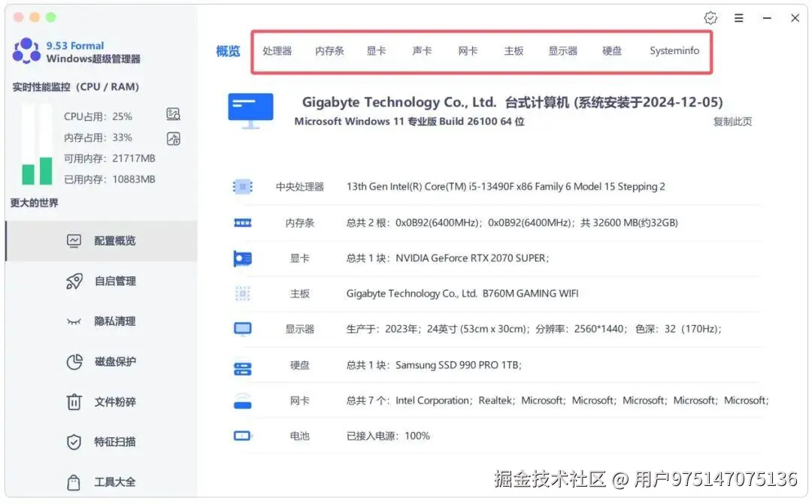The height and width of the screenshot is (504, 812).
Task: Click the pie chart icon beside 磁盘保护
Action: click(x=74, y=362)
